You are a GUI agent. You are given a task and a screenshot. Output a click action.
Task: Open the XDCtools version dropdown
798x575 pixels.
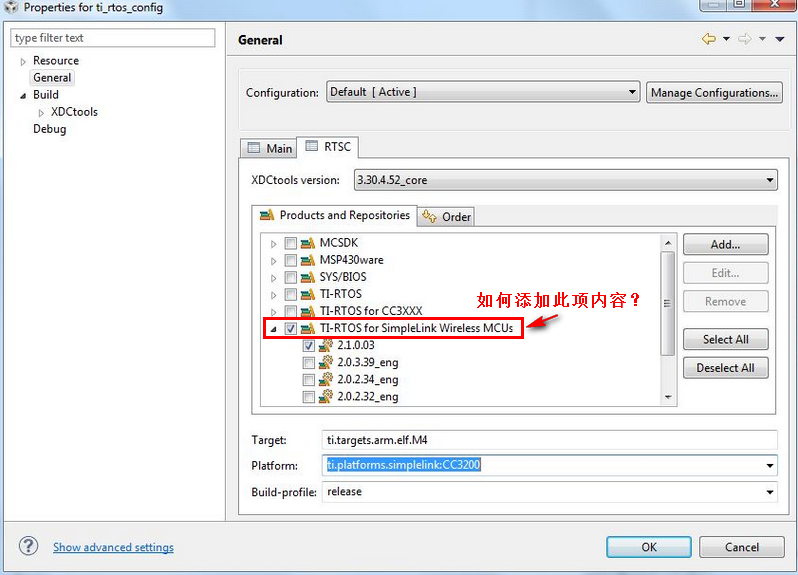point(565,180)
